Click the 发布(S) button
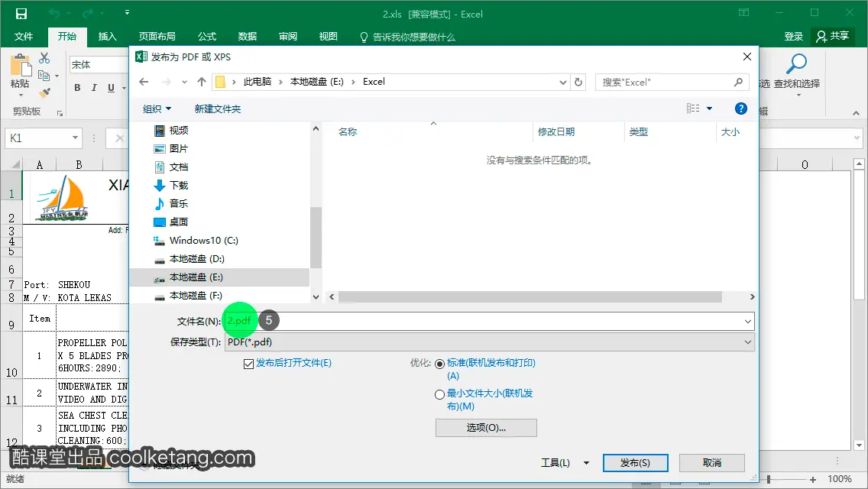The image size is (868, 489). tap(635, 463)
